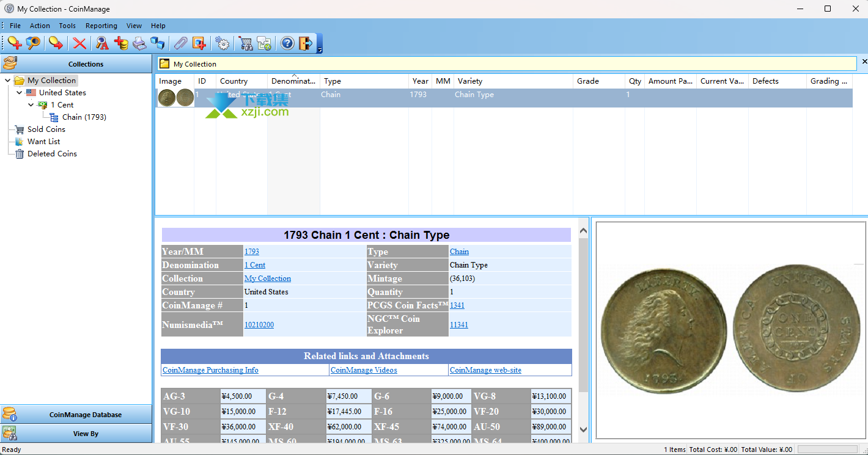Open the Help menu

(158, 26)
